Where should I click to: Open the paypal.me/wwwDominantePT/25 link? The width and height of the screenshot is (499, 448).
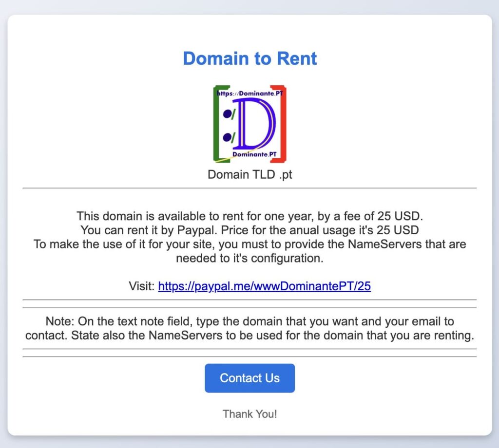tap(264, 286)
